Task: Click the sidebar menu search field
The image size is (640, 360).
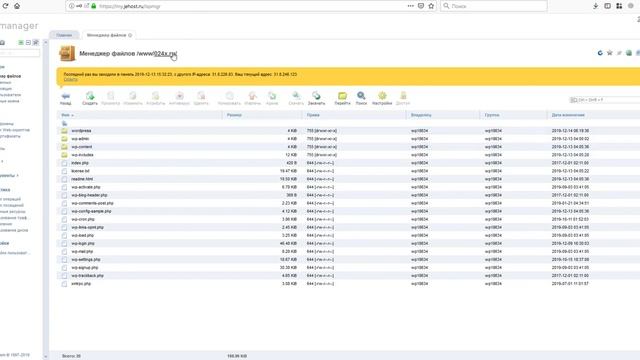Action: pos(20,53)
